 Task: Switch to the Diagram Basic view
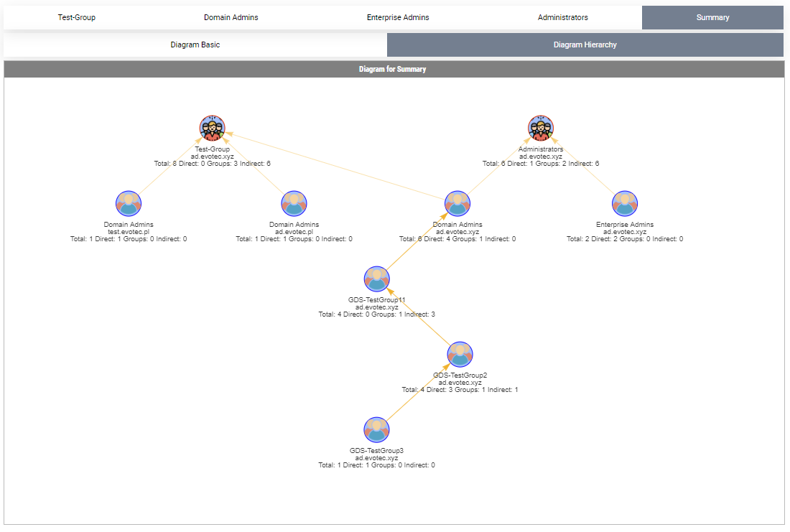(x=195, y=45)
